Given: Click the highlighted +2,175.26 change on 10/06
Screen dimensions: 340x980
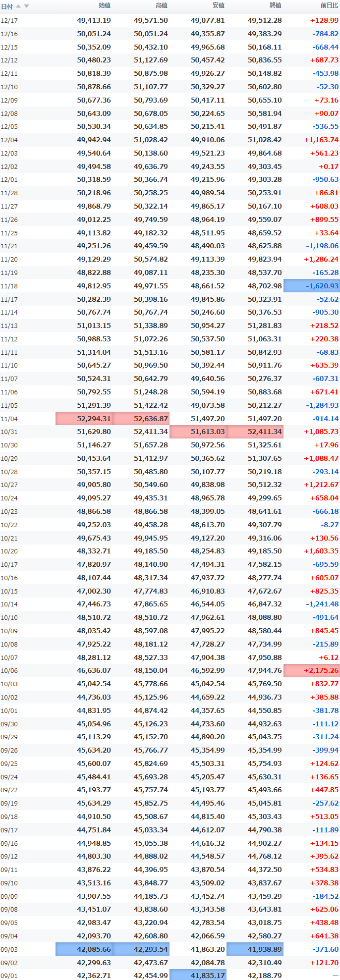Looking at the screenshot, I should pyautogui.click(x=312, y=670).
